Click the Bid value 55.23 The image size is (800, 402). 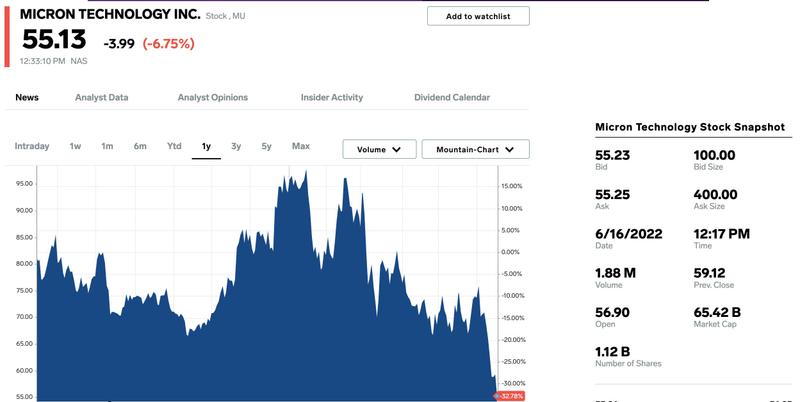612,155
